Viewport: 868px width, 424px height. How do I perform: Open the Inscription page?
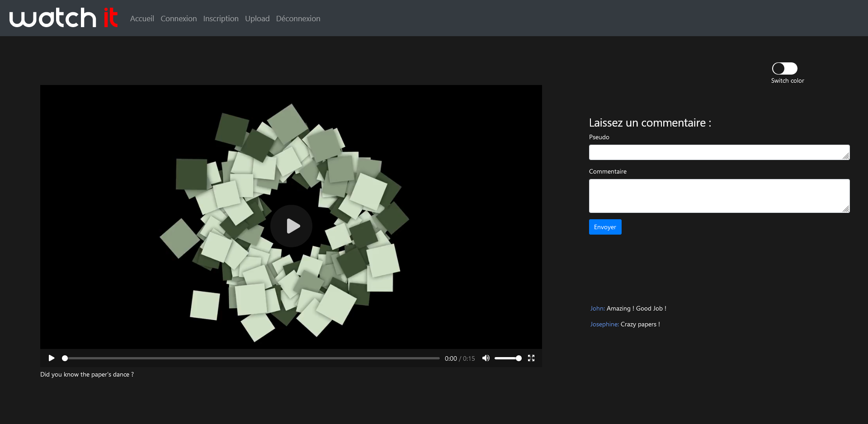pos(221,19)
